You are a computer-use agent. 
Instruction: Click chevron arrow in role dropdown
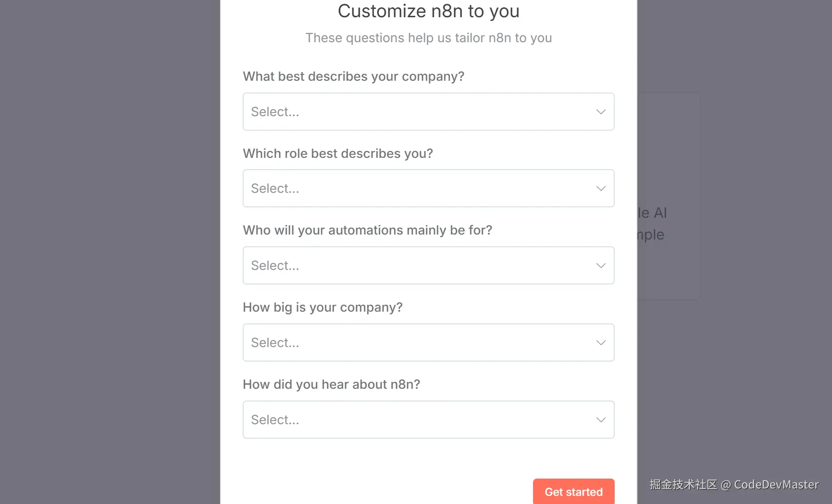pyautogui.click(x=601, y=188)
